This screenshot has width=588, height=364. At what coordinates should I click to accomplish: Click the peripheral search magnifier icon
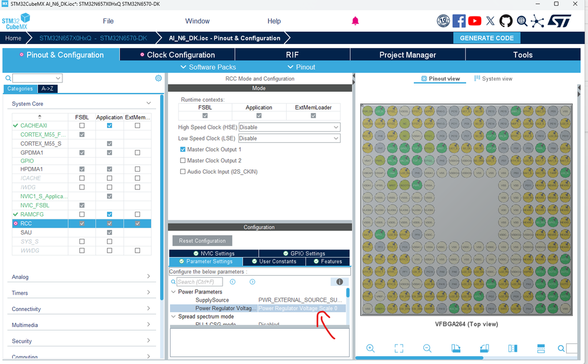[8, 78]
